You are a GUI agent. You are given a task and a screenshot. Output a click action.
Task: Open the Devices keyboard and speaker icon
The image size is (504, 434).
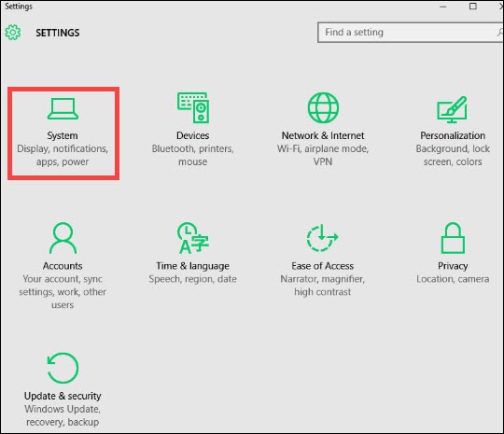click(193, 107)
